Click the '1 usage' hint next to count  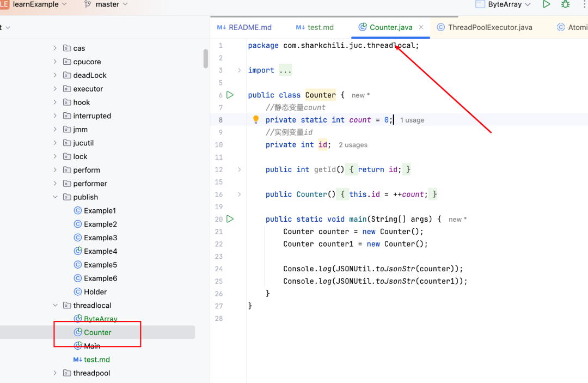click(412, 120)
